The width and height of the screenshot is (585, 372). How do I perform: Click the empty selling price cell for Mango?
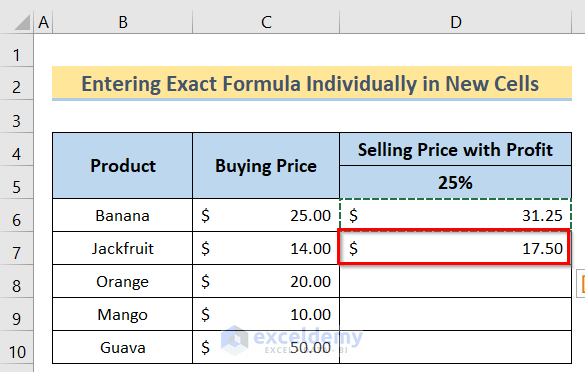coord(456,314)
